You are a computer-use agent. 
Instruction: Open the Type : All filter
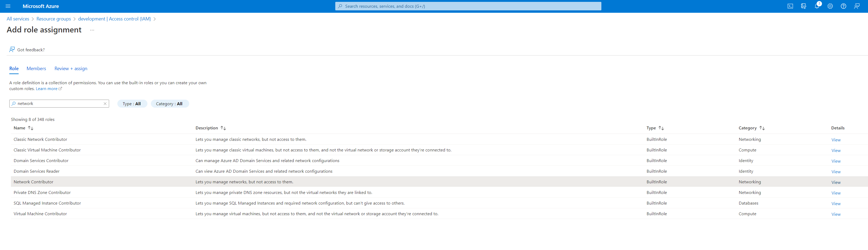click(x=132, y=104)
